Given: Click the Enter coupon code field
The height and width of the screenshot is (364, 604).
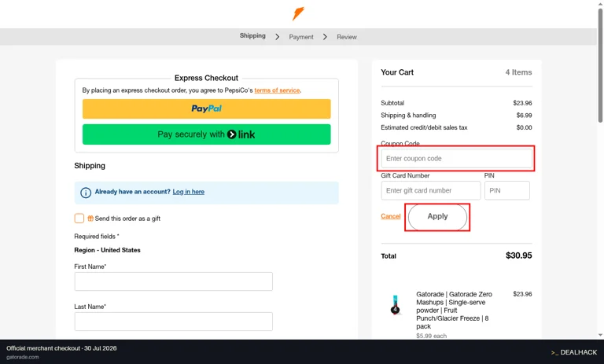Looking at the screenshot, I should point(456,158).
